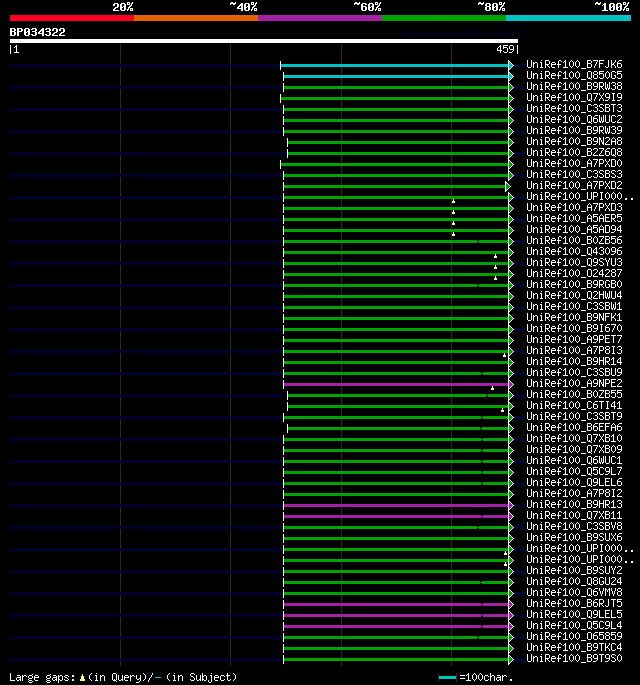This screenshot has height=685, width=640.
Task: Click the purple alignment bar for UniRef100_B6RJT5
Action: (396, 604)
